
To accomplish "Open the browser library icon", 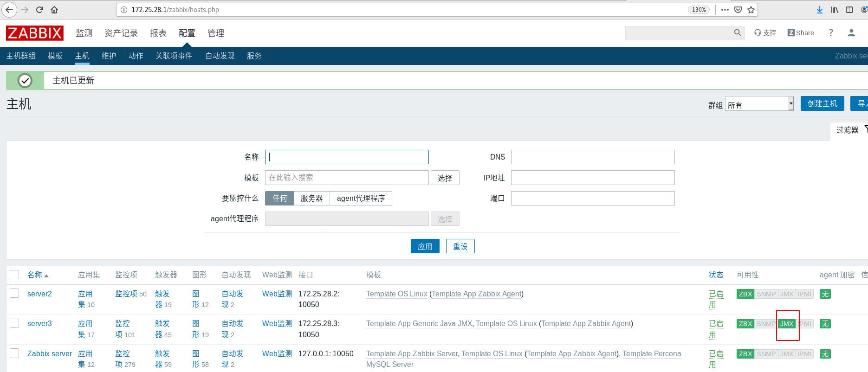I will point(835,10).
